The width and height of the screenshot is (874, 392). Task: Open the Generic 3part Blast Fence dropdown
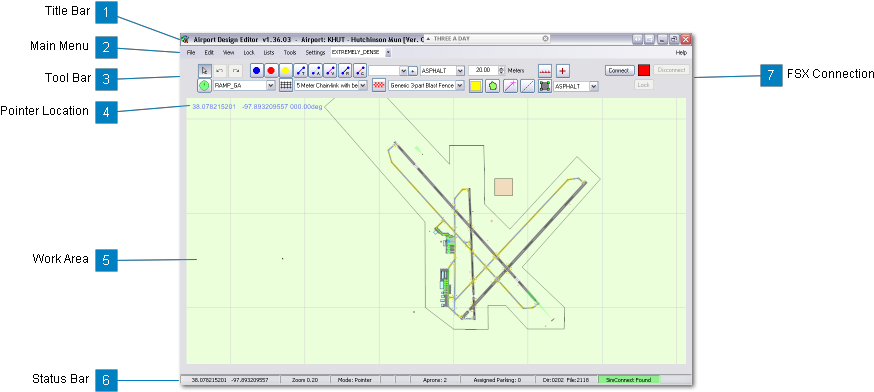(460, 85)
